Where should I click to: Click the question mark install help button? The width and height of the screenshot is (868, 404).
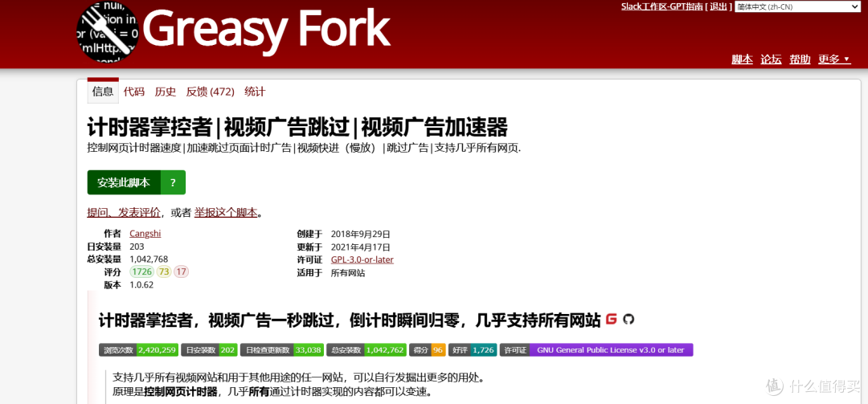[x=173, y=182]
